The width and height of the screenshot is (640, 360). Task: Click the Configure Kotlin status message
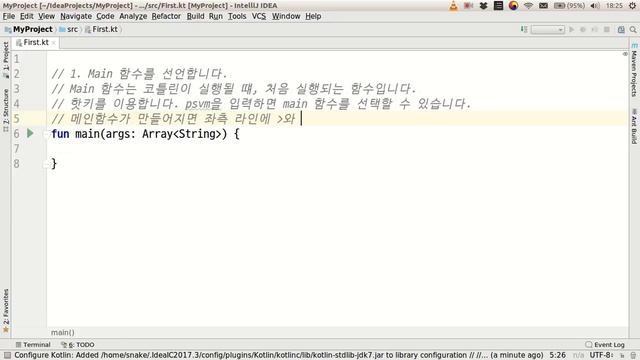click(278, 356)
